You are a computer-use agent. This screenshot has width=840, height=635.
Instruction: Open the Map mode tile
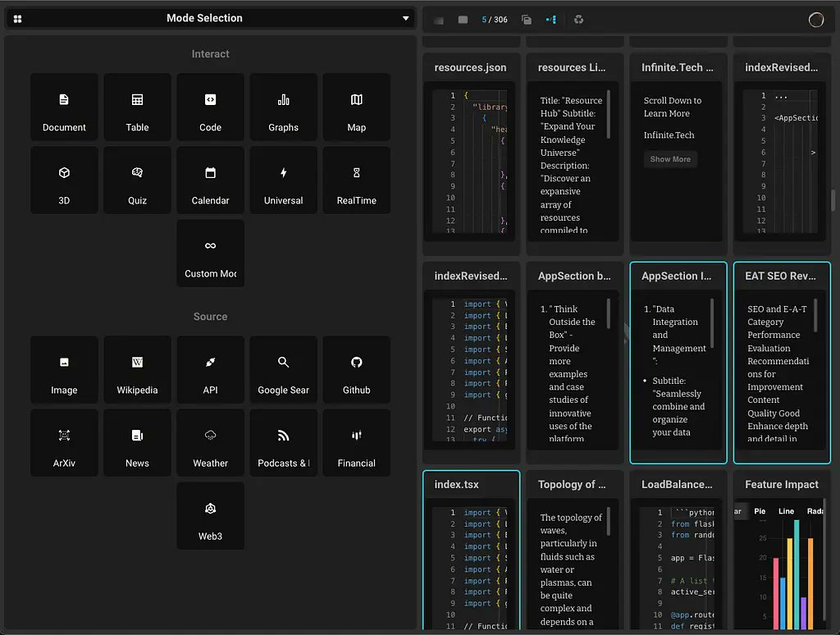[x=356, y=107]
